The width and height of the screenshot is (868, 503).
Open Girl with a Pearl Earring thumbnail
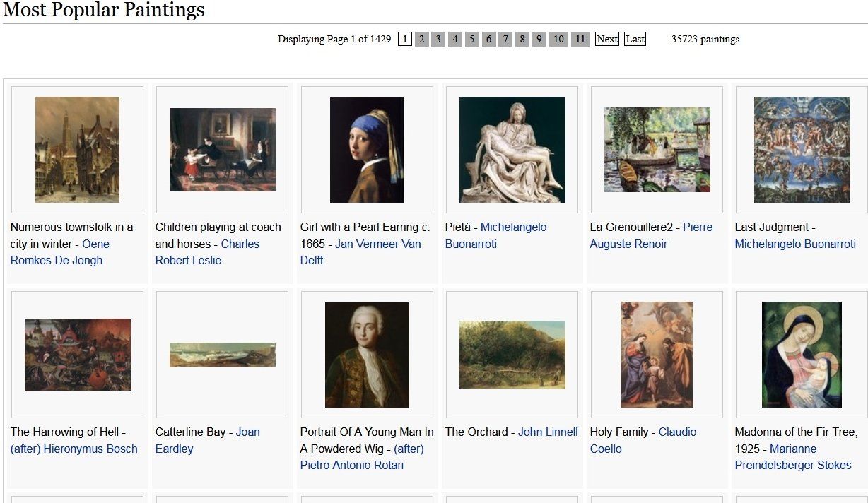coord(367,150)
